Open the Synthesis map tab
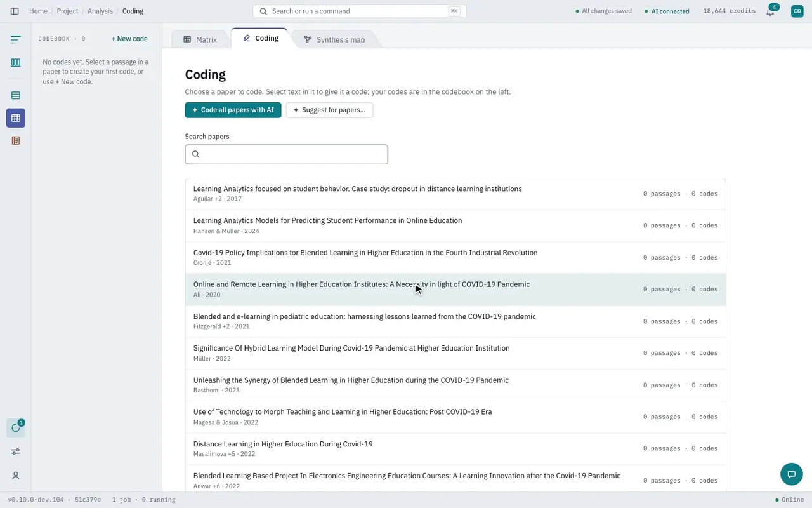Image resolution: width=812 pixels, height=508 pixels. pyautogui.click(x=334, y=39)
